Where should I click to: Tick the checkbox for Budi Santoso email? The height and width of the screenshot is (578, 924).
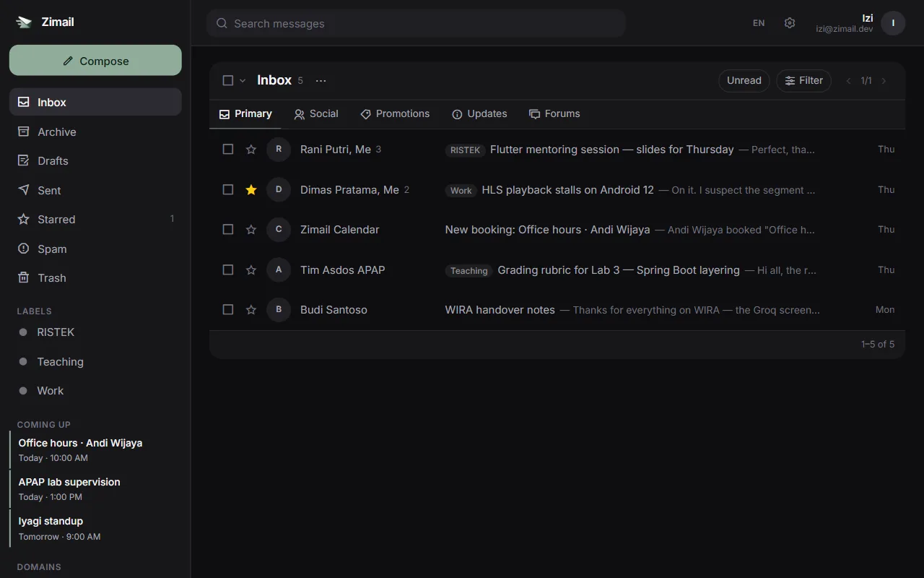228,310
